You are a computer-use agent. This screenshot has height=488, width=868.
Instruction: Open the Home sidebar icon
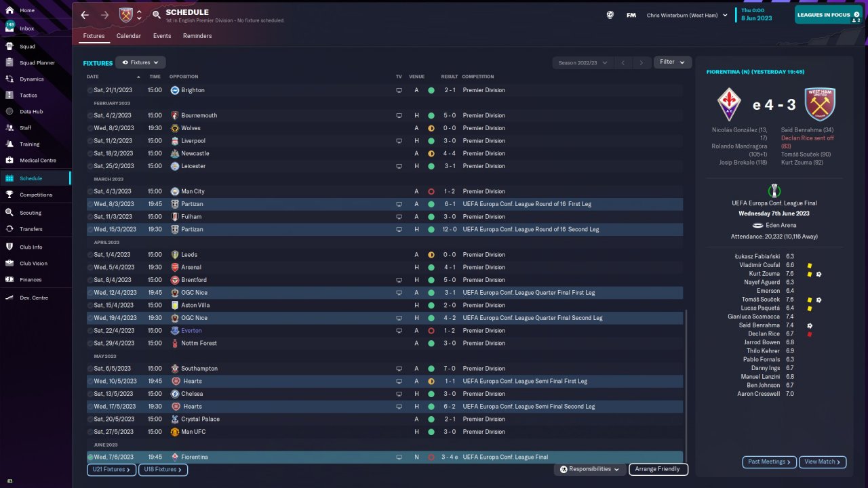click(9, 11)
